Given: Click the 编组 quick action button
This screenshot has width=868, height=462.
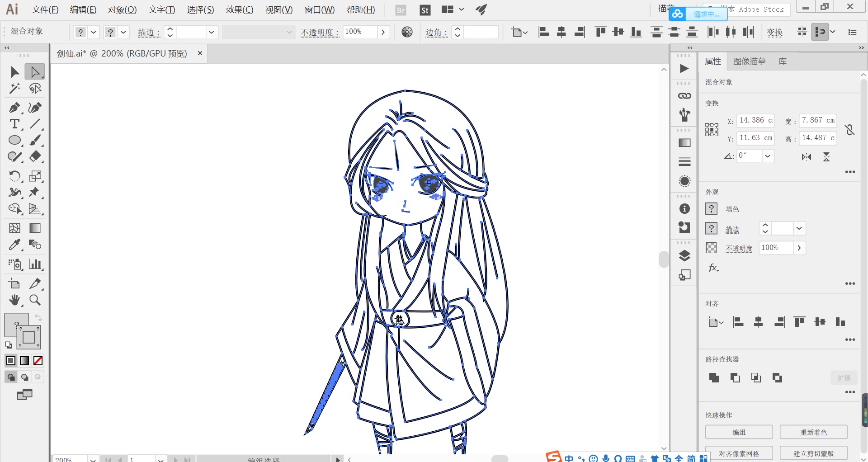Looking at the screenshot, I should (739, 432).
